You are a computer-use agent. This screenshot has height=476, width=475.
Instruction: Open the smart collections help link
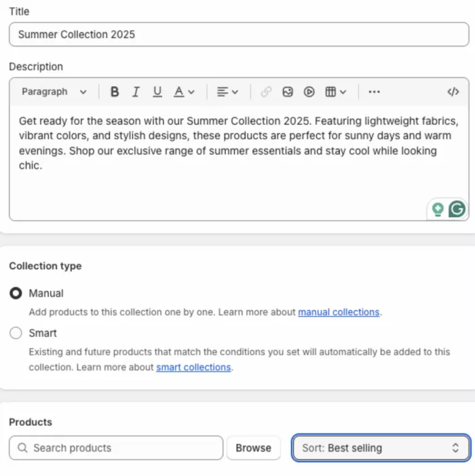pyautogui.click(x=193, y=368)
